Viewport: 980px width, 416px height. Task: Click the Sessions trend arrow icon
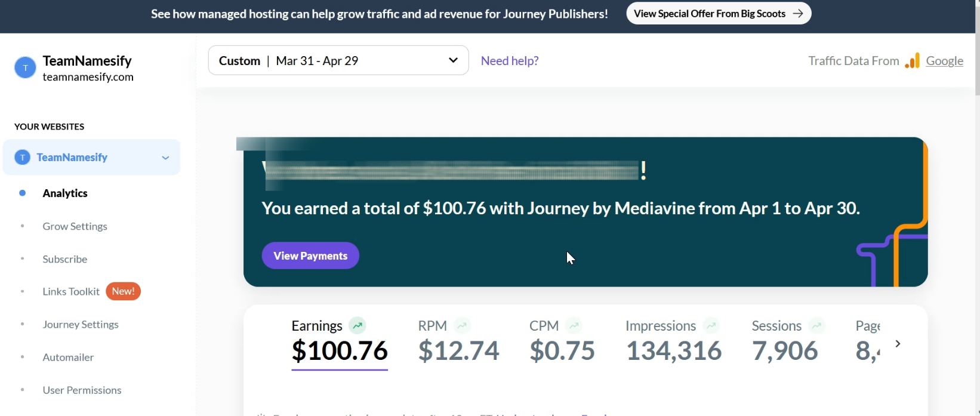point(817,325)
